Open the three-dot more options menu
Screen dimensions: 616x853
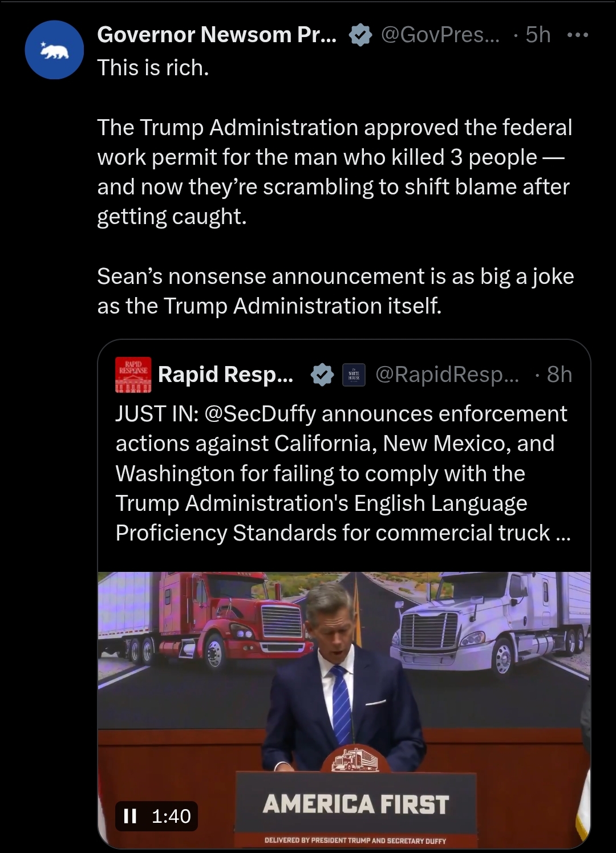[x=578, y=35]
